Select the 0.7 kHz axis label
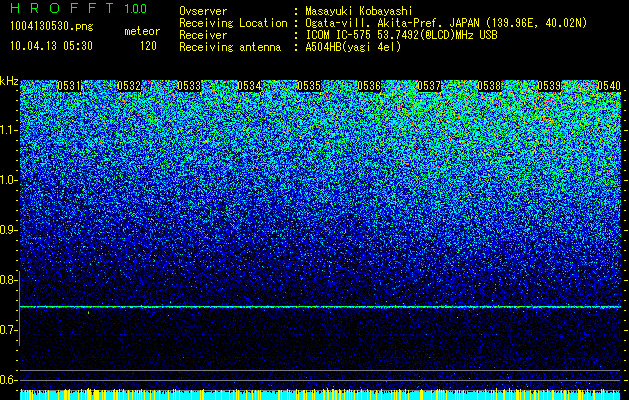Screen dimensions: 629x400 point(8,330)
